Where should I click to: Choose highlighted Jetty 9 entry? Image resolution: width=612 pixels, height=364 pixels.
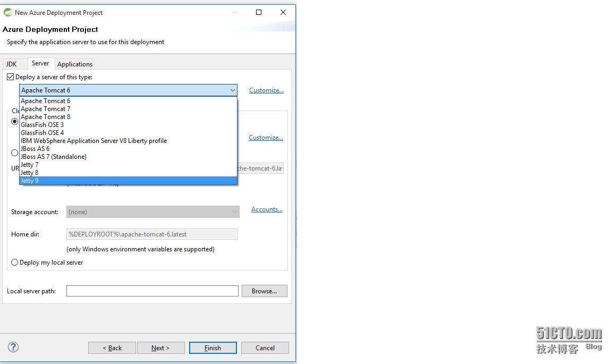point(128,181)
